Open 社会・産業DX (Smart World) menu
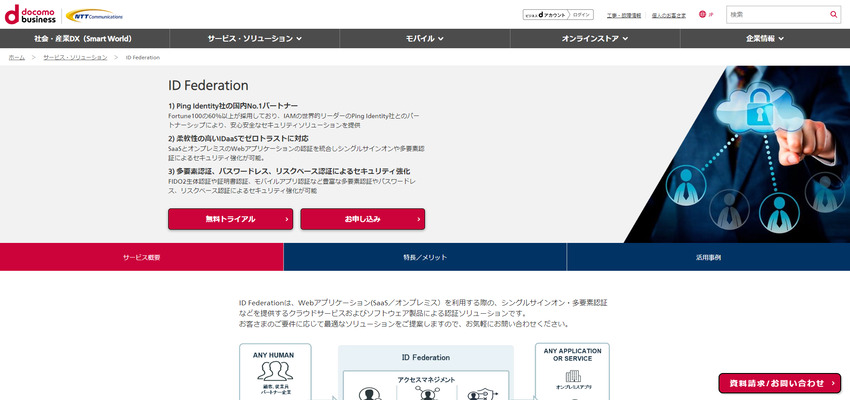 (x=85, y=38)
